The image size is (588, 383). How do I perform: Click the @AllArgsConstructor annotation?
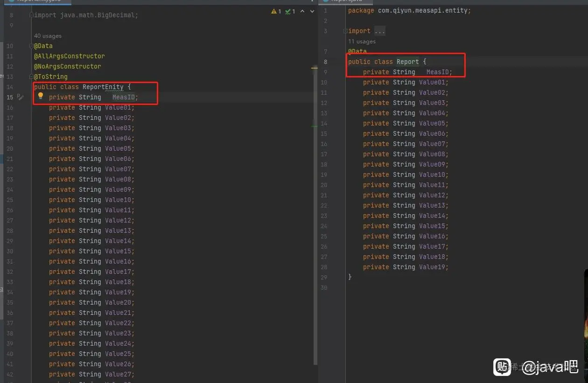point(70,56)
